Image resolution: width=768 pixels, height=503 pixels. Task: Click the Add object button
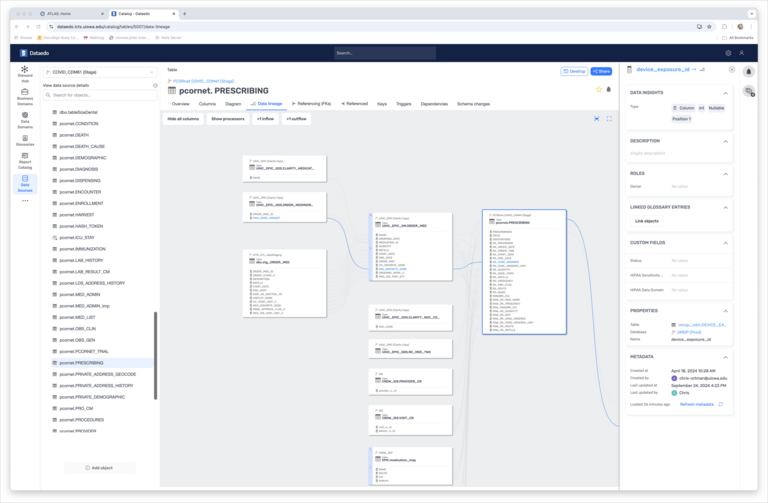(x=99, y=468)
